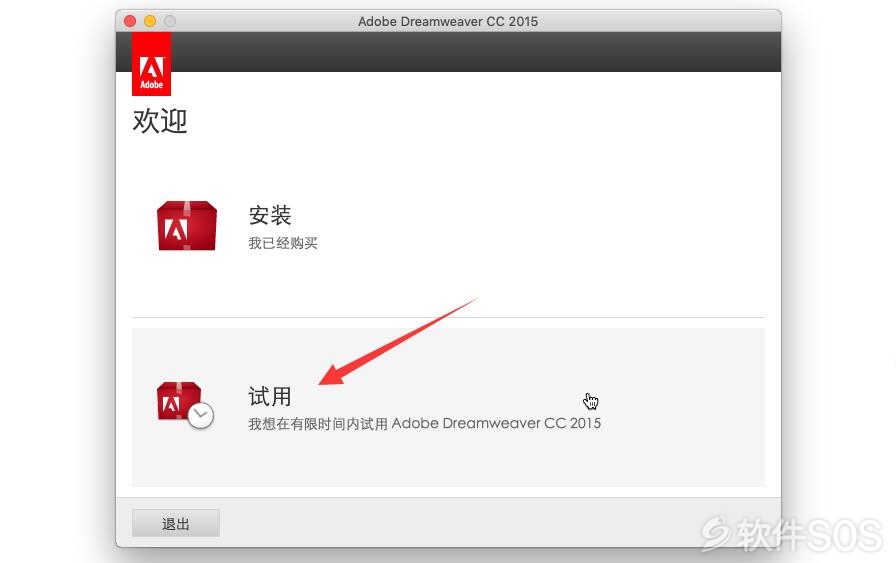Close the installer window with red button
Screen dimensions: 896x563
(x=130, y=21)
